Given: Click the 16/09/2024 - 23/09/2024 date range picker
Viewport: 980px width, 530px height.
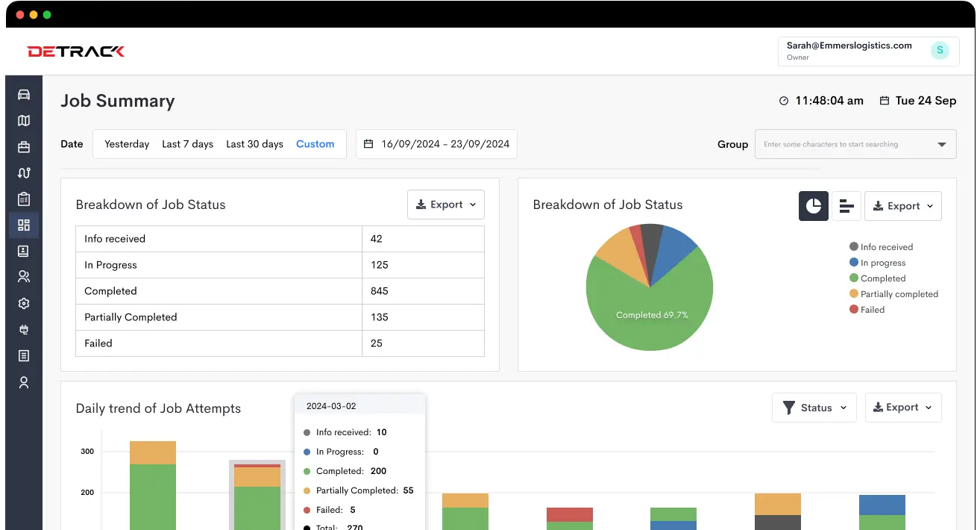Looking at the screenshot, I should [436, 144].
